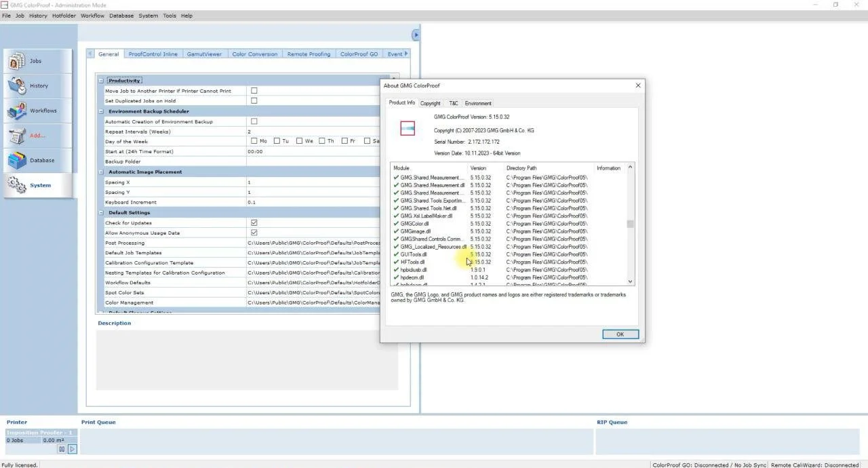Viewport: 868px width, 468px height.
Task: Switch to Color Conversion tab
Action: 254,54
